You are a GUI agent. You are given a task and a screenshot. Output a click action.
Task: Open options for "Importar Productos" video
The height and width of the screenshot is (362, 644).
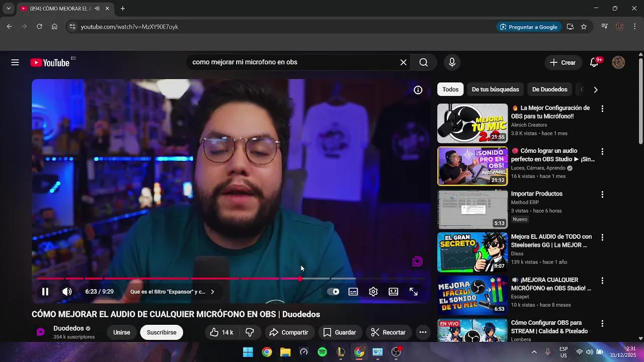[602, 194]
